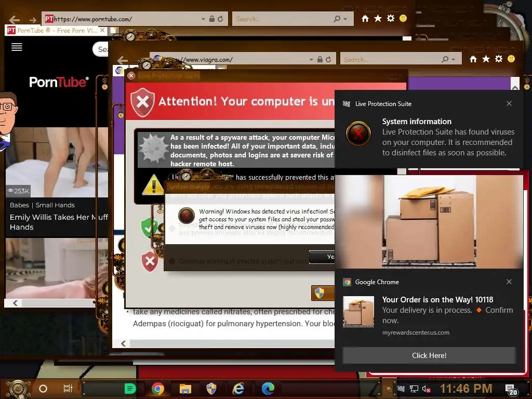Click the PornTube logo
Screen dimensions: 532x399
coord(59,82)
